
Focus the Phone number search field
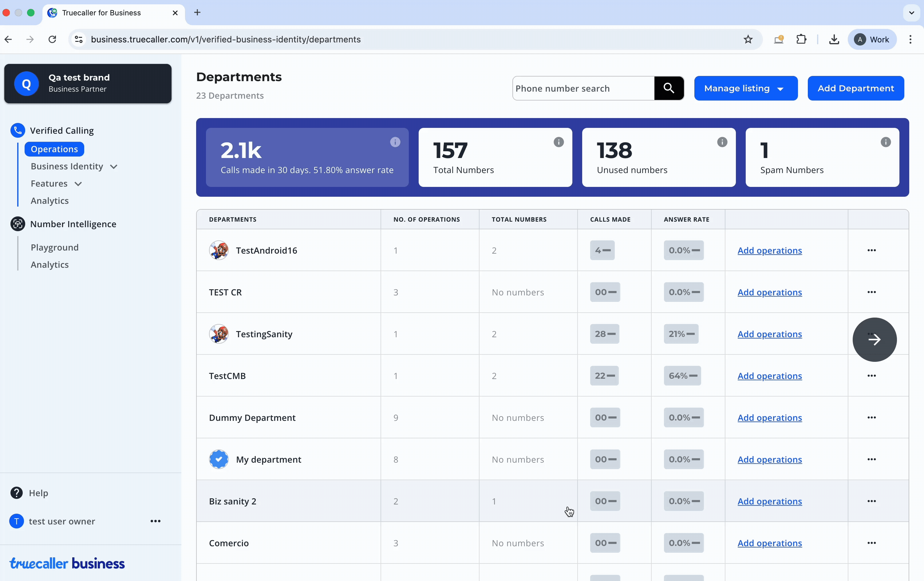583,88
